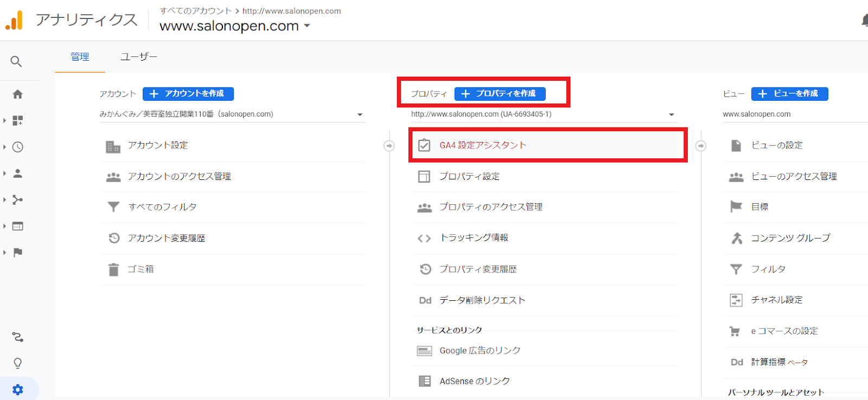This screenshot has height=400, width=868.
Task: Expand Behavior section arrow in sidebar
Action: [4, 226]
